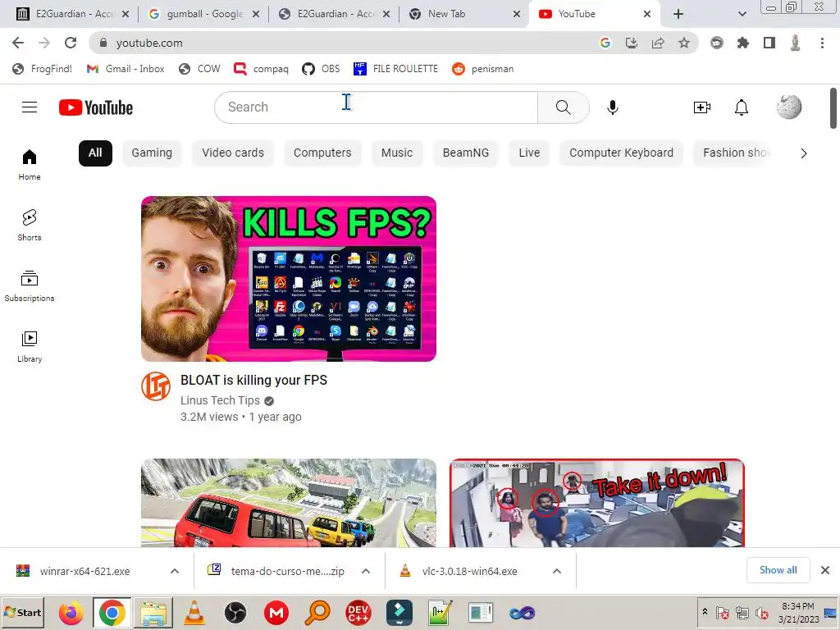Start voice search with microphone icon
840x630 pixels.
click(x=612, y=107)
